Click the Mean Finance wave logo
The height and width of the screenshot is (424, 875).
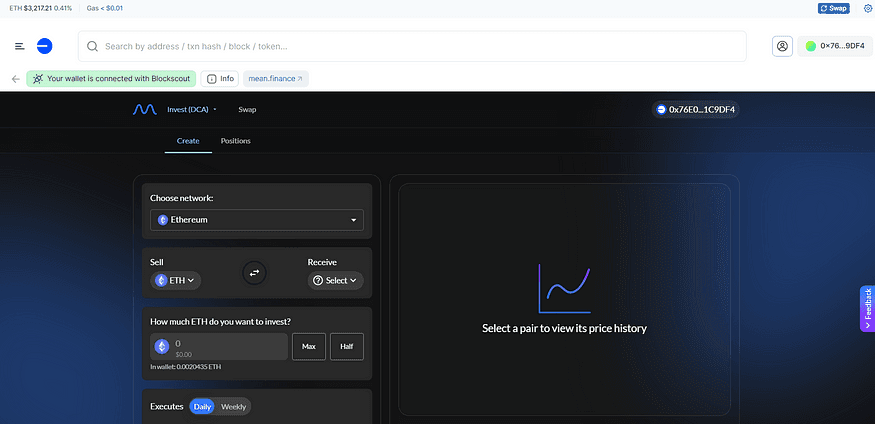coord(145,109)
